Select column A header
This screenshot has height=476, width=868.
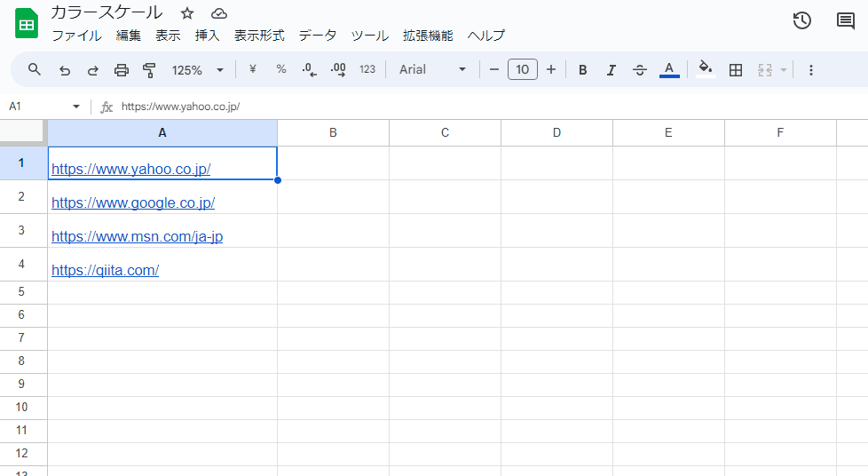click(x=162, y=133)
